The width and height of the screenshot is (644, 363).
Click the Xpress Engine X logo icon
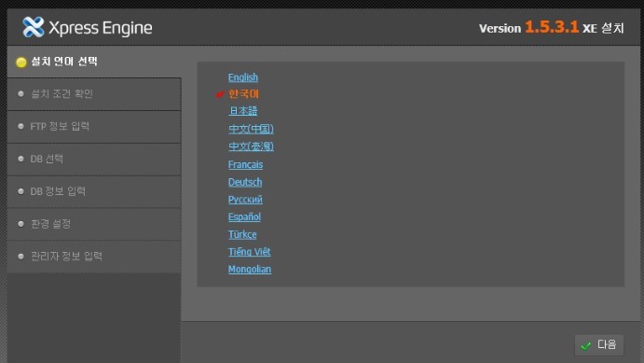pos(34,27)
